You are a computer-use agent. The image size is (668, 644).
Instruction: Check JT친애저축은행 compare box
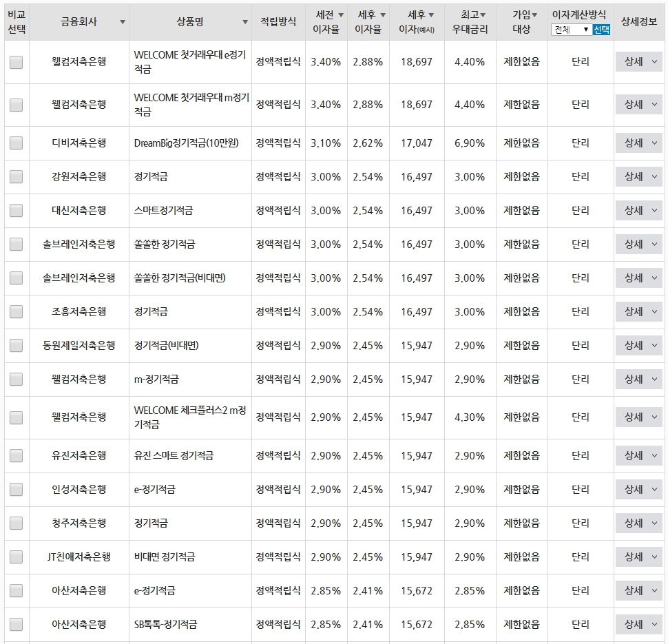click(x=17, y=557)
